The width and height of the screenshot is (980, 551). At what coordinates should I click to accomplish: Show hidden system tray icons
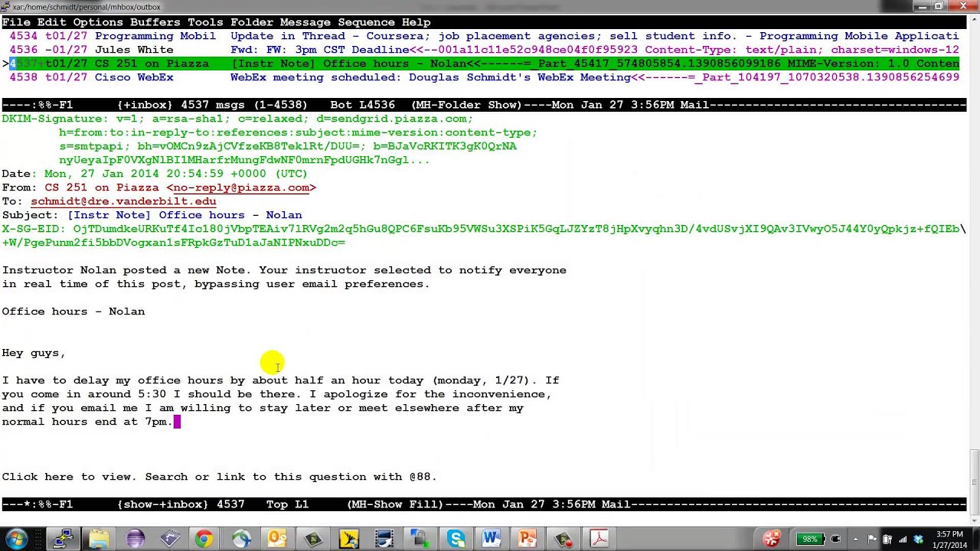click(855, 539)
